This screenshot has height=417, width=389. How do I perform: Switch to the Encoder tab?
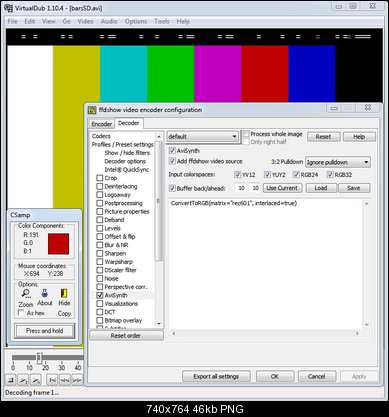click(x=102, y=124)
